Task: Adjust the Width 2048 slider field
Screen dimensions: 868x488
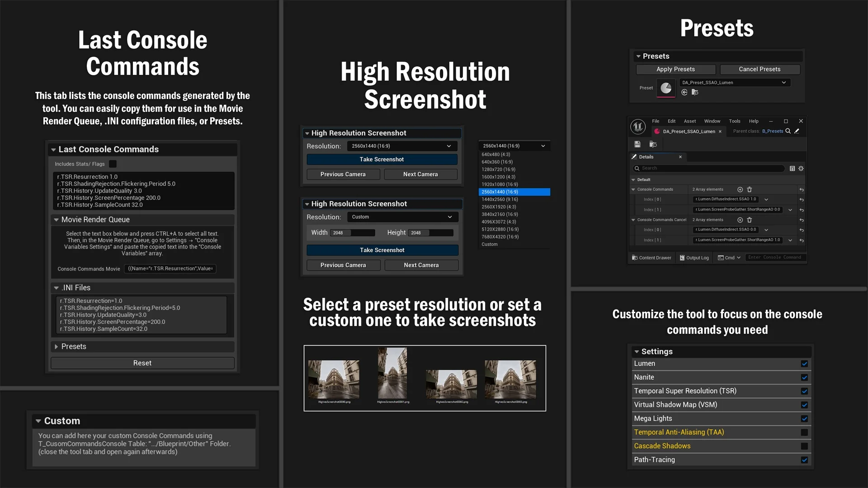Action: pyautogui.click(x=353, y=233)
